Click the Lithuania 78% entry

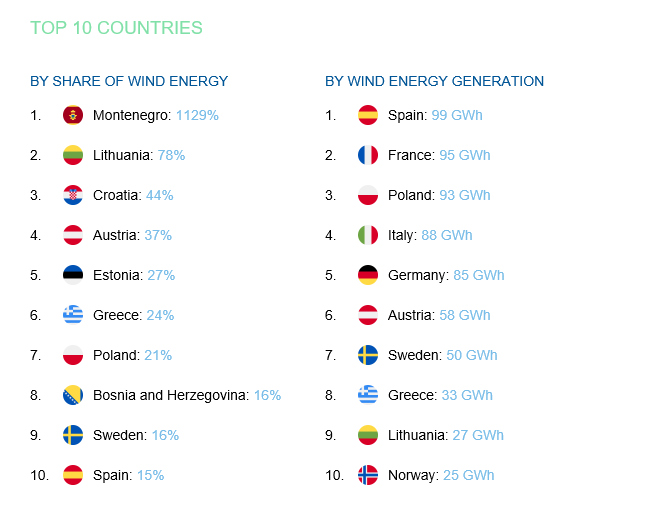point(139,155)
